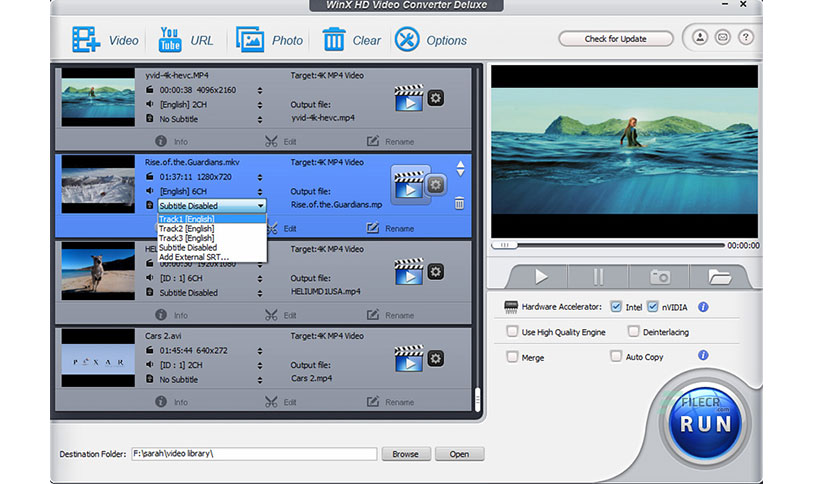Enable the Deinterlacing checkbox
The height and width of the screenshot is (484, 836).
point(633,332)
